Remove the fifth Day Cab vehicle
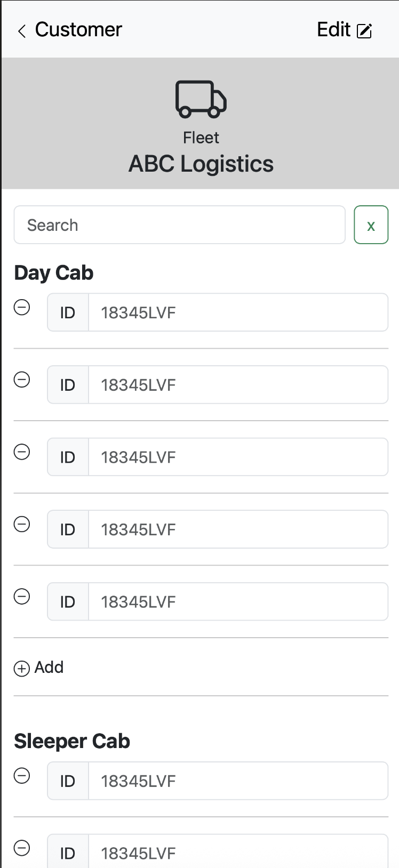399x868 pixels. coord(22,597)
